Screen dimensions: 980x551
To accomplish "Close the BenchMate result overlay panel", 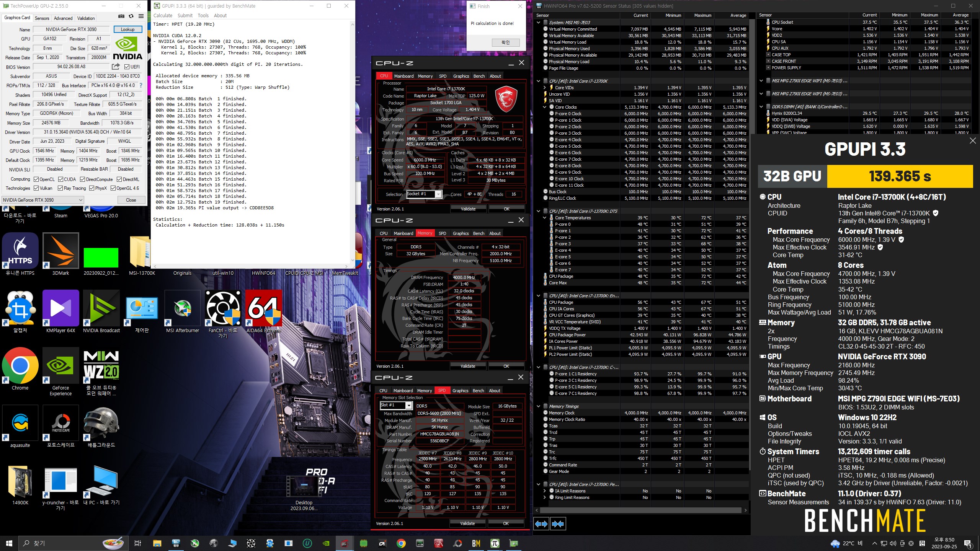I will point(973,141).
